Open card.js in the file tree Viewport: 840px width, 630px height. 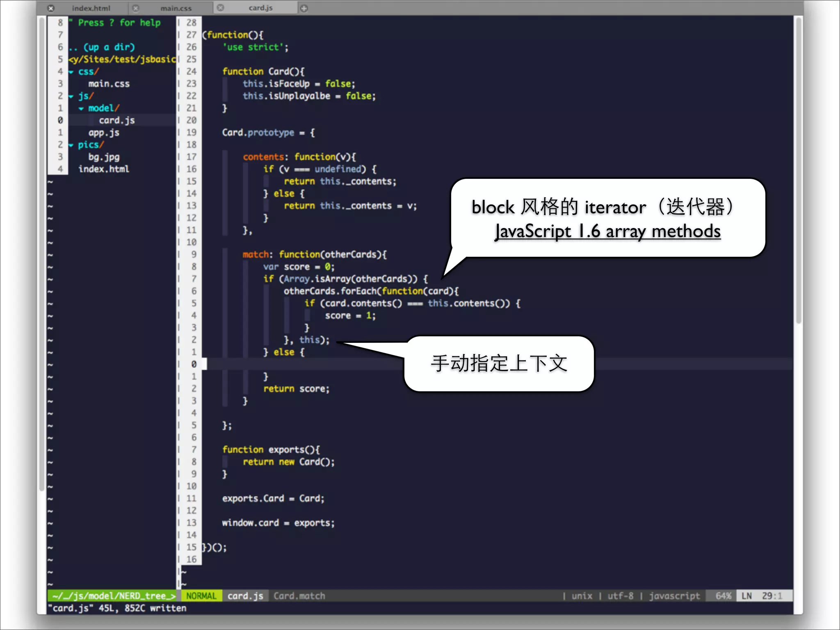(x=117, y=120)
